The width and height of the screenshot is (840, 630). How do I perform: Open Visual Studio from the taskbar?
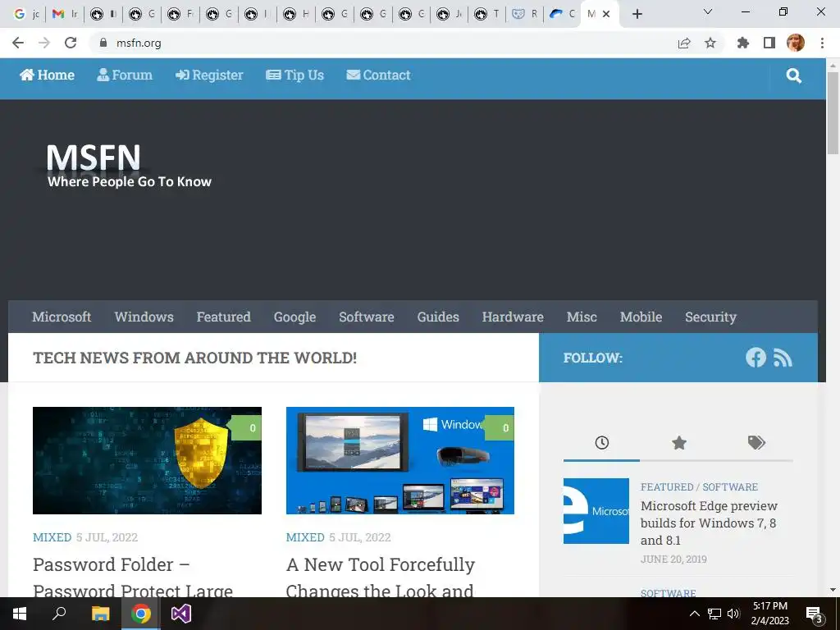click(x=181, y=614)
